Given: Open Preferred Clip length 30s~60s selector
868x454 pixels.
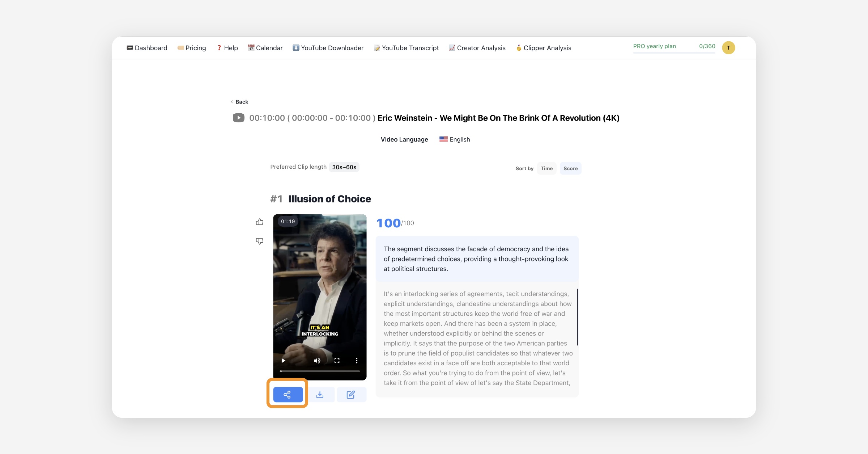Looking at the screenshot, I should tap(344, 167).
